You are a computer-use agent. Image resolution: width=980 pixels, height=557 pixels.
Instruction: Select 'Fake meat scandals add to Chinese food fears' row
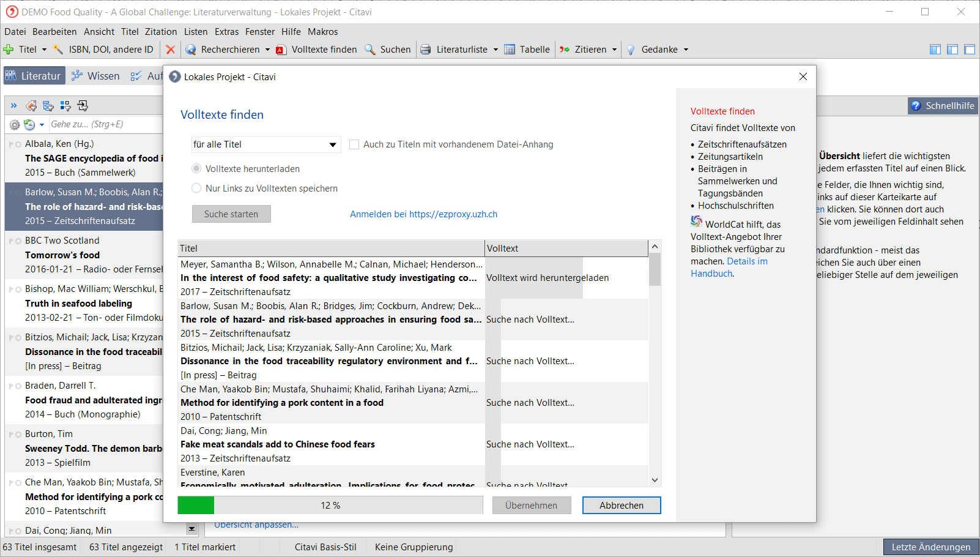click(x=413, y=444)
